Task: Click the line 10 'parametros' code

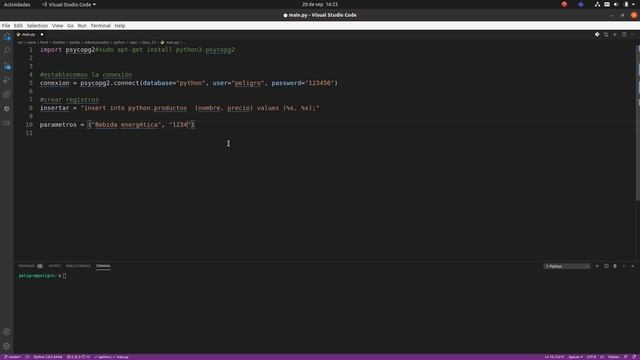Action: 117,124
